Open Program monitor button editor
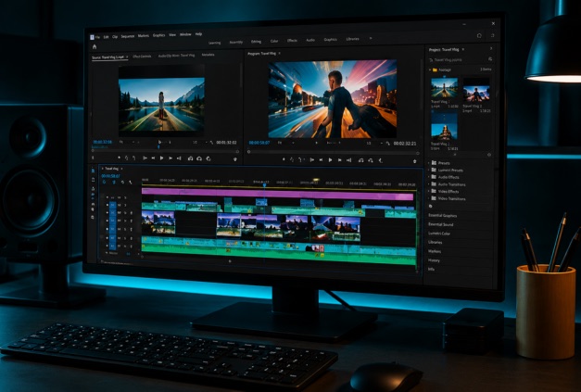This screenshot has width=581, height=392. [x=414, y=161]
